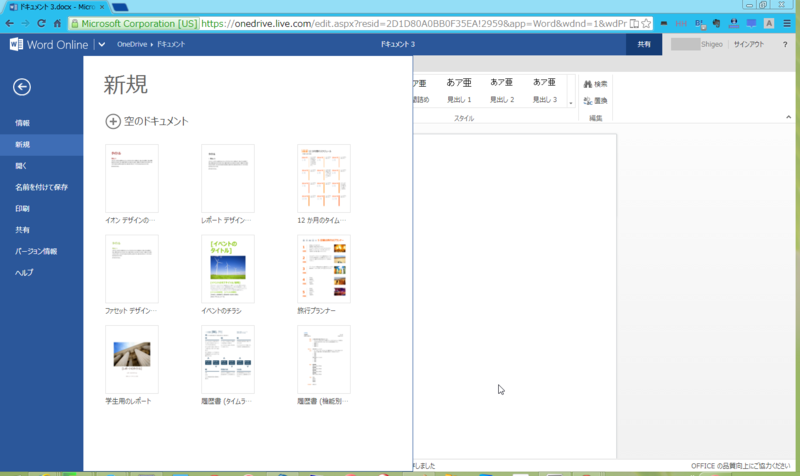Click the green padlock security icon
Image resolution: width=800 pixels, height=476 pixels.
tap(75, 23)
